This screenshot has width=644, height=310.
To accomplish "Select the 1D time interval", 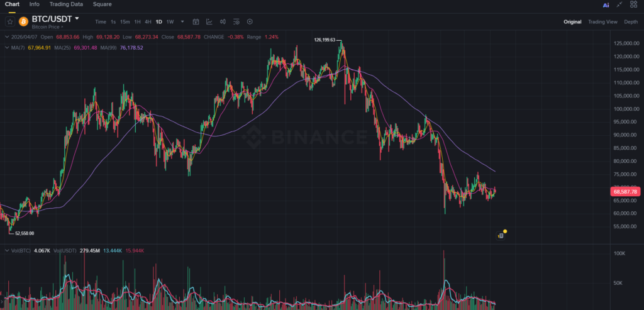I will (158, 21).
